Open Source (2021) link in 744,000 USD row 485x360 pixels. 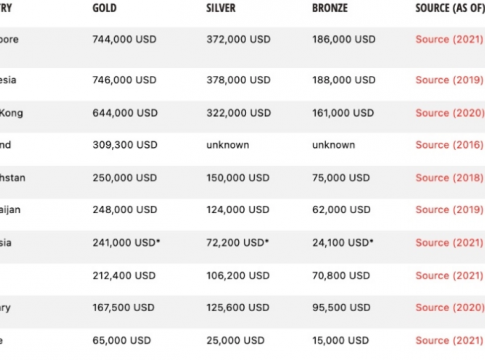point(449,39)
